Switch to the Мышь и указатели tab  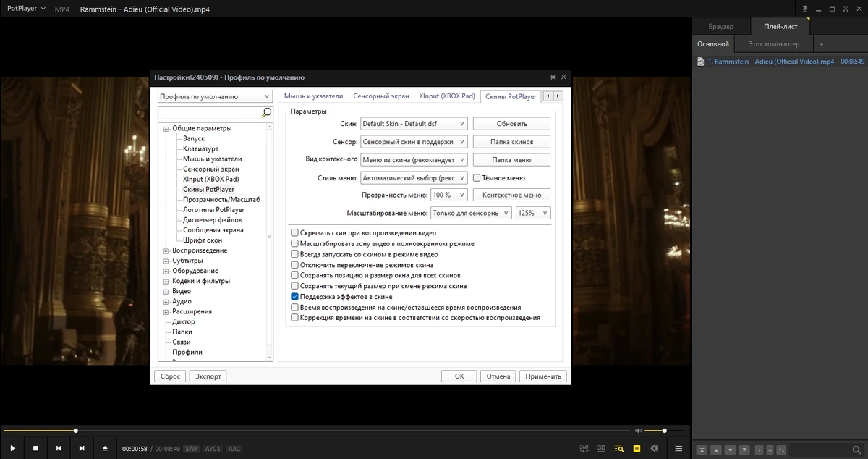click(313, 96)
